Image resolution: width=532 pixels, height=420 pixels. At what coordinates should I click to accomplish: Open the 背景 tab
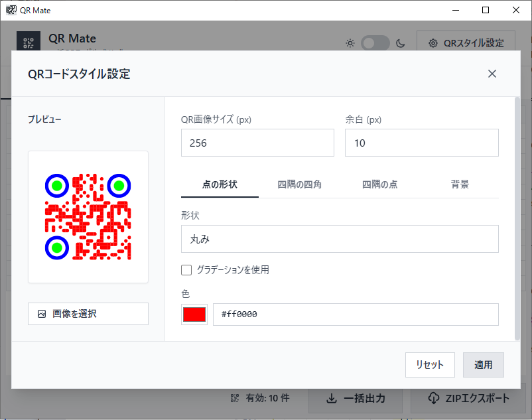coord(460,184)
